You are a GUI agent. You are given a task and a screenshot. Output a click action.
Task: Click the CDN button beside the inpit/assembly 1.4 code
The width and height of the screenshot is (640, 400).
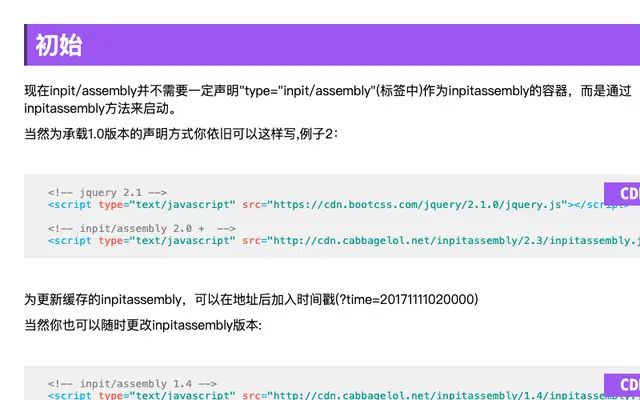pos(622,385)
